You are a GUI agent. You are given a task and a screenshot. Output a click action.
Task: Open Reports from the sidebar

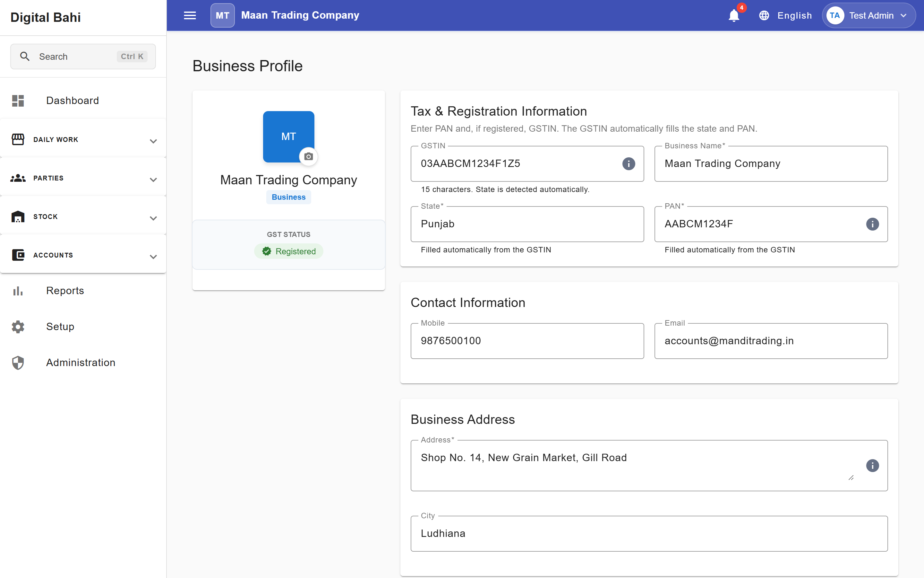pyautogui.click(x=83, y=291)
